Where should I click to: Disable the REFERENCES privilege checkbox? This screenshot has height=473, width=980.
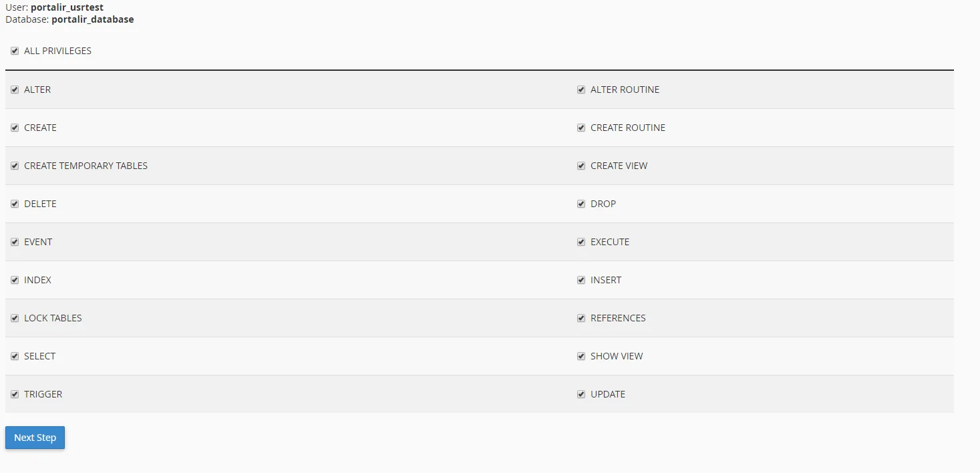(x=581, y=318)
